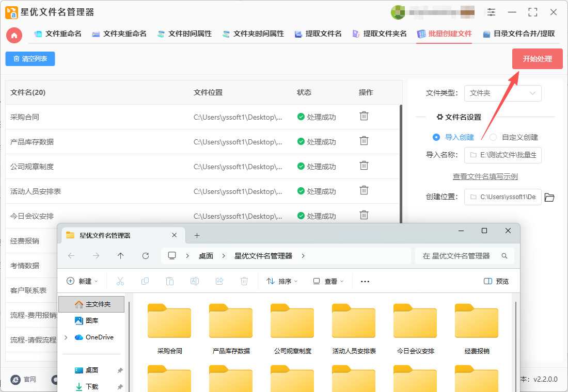Refresh the Explorer folder view

pyautogui.click(x=146, y=256)
